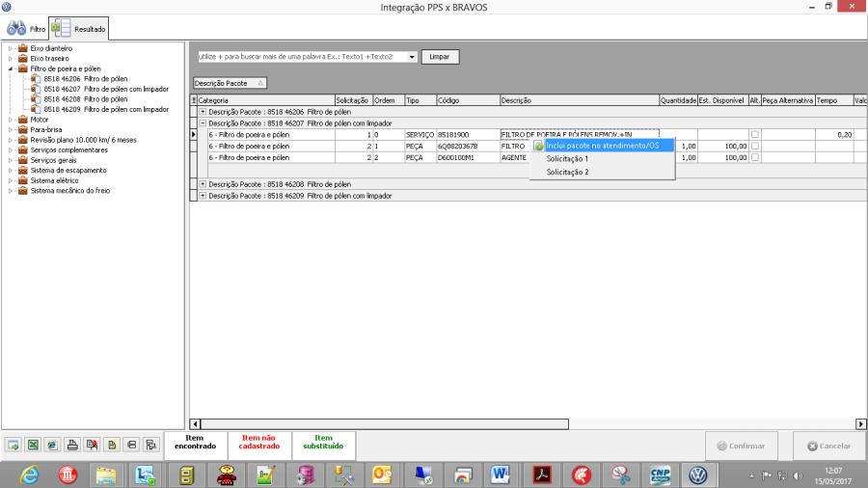Screen dimensions: 868x488
Task: Collapse the Filtro de poeira e pólen node
Action: 10,68
